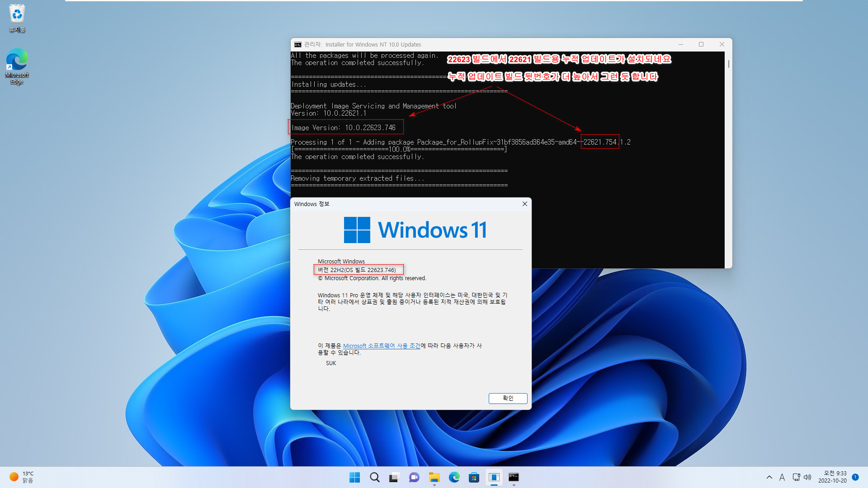Minimize the Installer command prompt window

point(681,44)
